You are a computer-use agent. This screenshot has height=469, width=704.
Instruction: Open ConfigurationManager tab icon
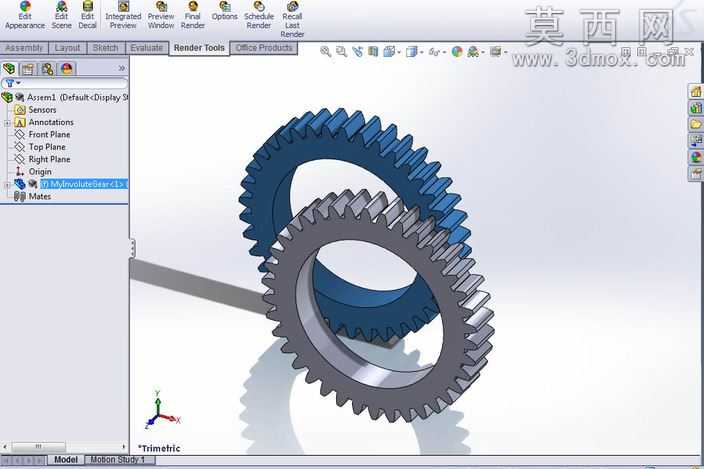47,69
